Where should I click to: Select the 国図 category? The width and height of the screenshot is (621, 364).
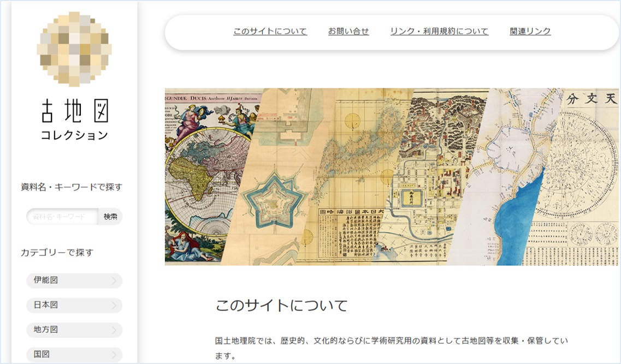click(x=74, y=355)
